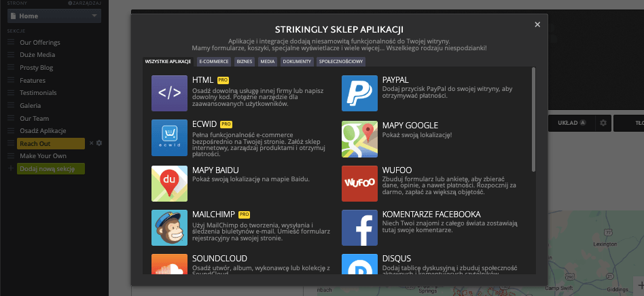Jump to Testimonials section
The width and height of the screenshot is (644, 296).
[x=38, y=93]
